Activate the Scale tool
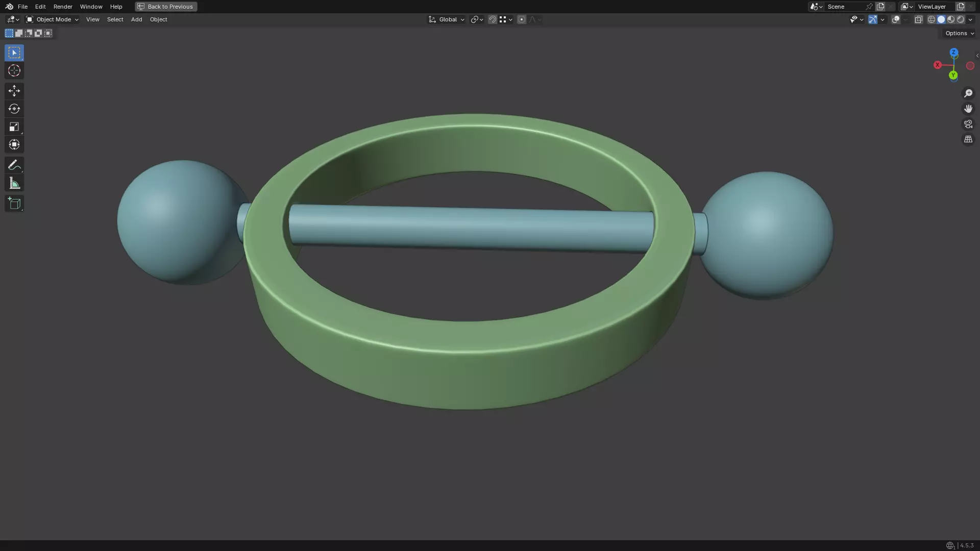 click(14, 127)
